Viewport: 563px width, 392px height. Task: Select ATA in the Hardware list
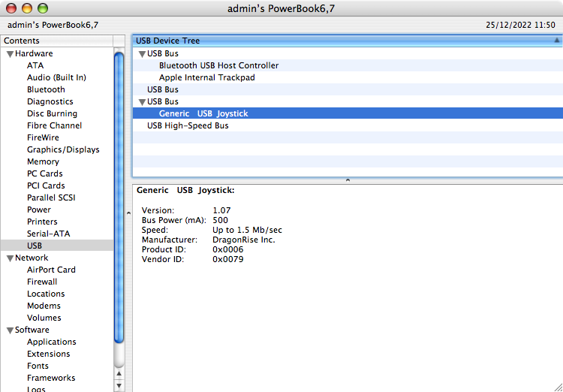(x=35, y=65)
